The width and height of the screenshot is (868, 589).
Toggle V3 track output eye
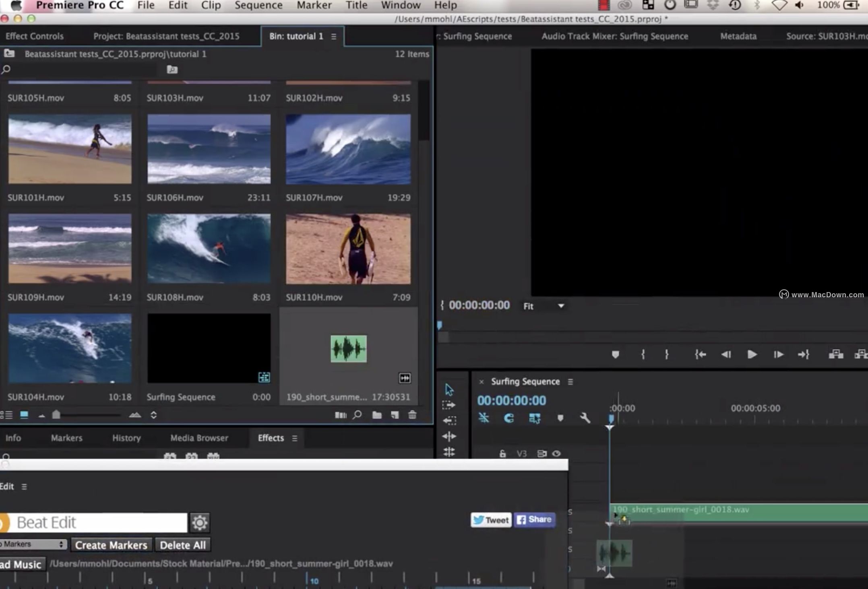[x=556, y=453]
